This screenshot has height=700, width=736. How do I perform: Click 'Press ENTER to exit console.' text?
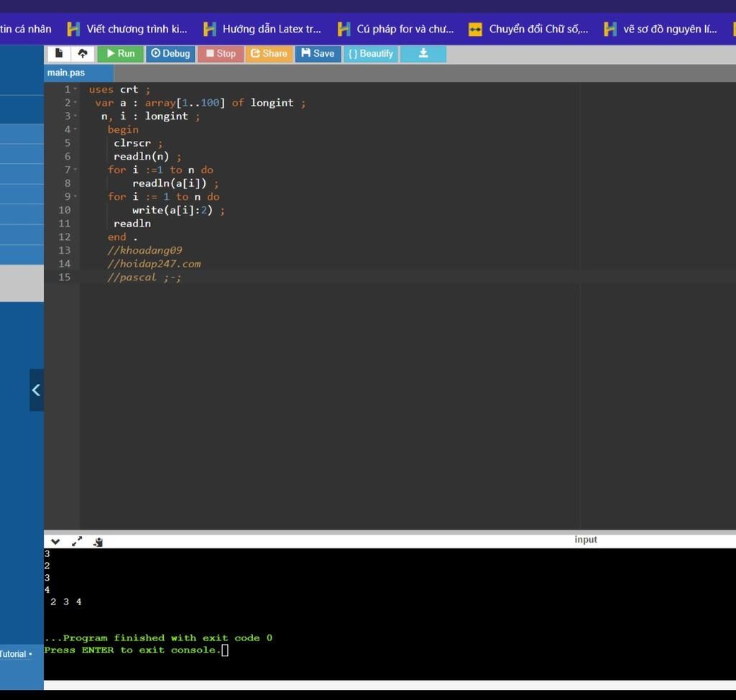coord(132,650)
